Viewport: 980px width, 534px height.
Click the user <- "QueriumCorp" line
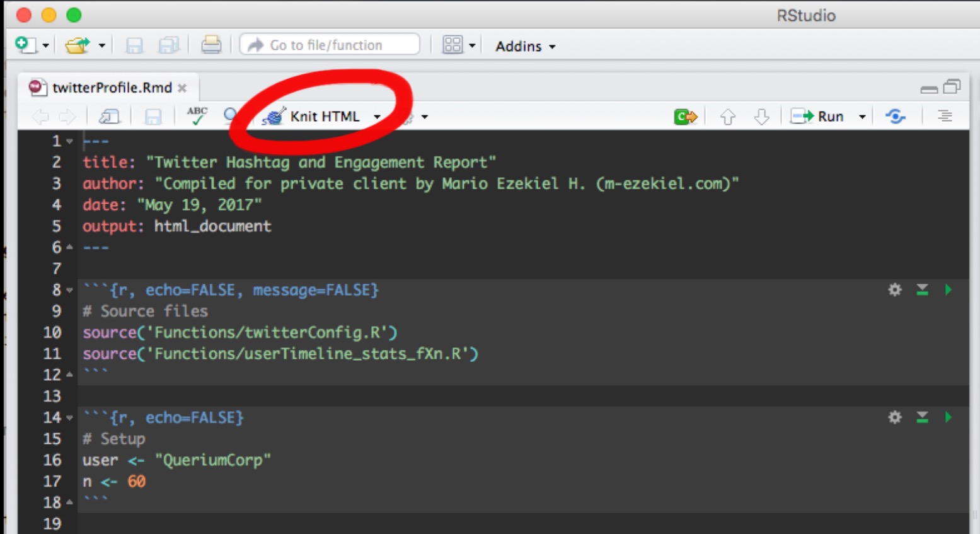pyautogui.click(x=176, y=460)
